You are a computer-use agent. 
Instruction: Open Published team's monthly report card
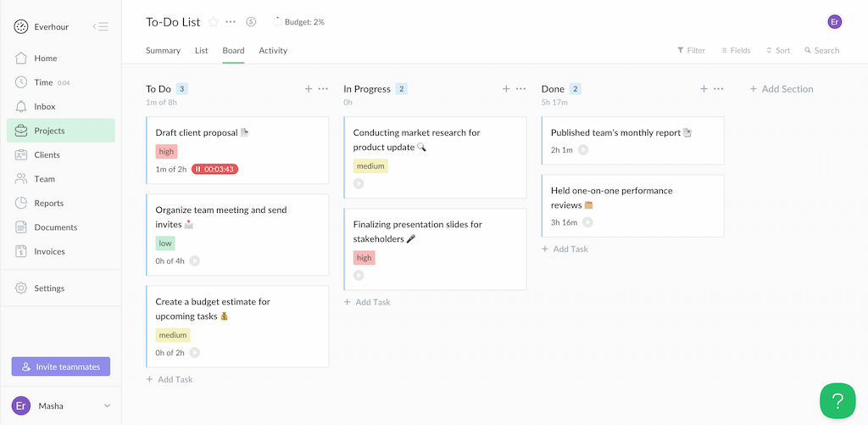tap(632, 140)
